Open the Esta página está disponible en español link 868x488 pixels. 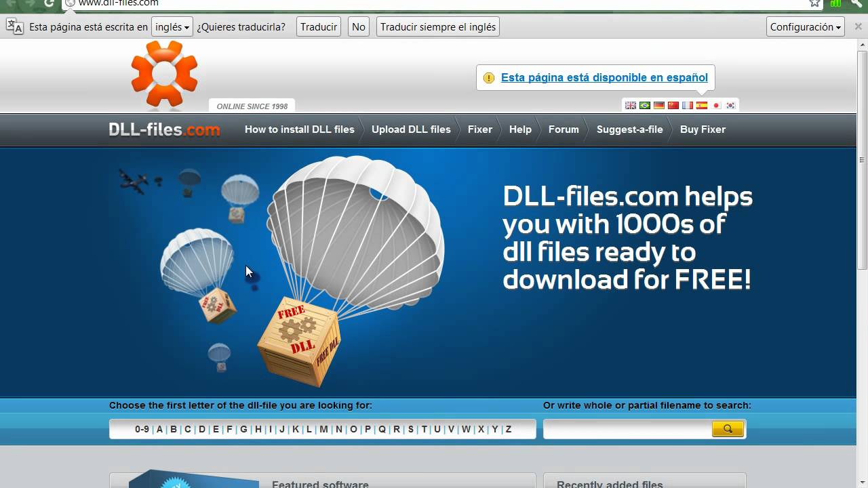tap(604, 77)
